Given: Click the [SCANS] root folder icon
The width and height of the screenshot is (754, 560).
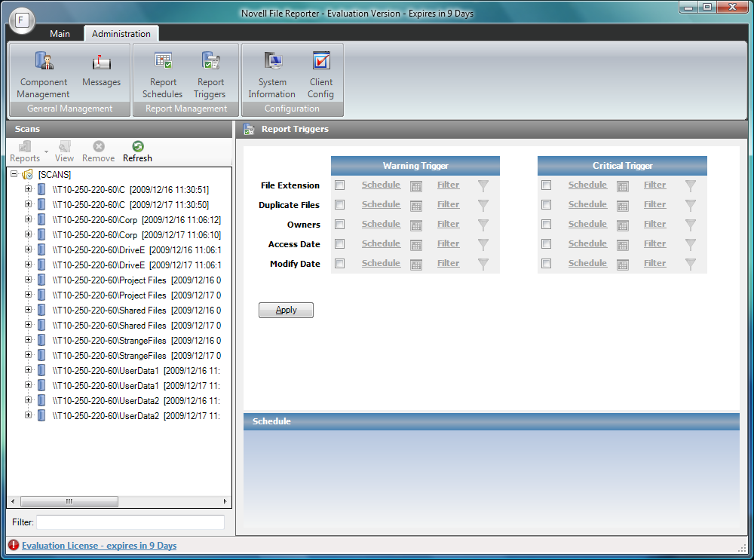Looking at the screenshot, I should point(28,174).
